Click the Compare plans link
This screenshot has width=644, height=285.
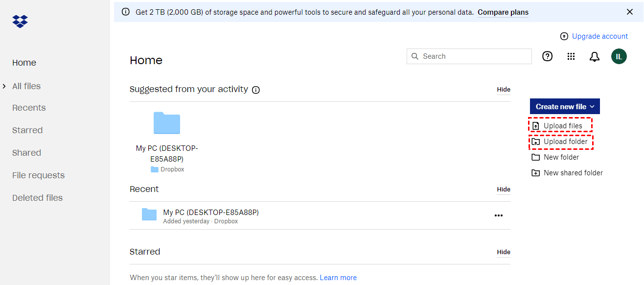coord(503,12)
